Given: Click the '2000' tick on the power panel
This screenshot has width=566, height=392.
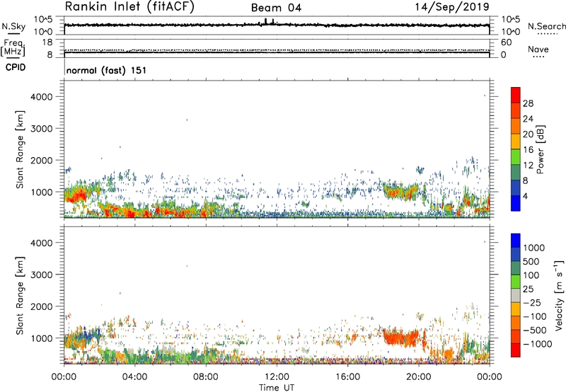Looking at the screenshot, I should [x=42, y=160].
